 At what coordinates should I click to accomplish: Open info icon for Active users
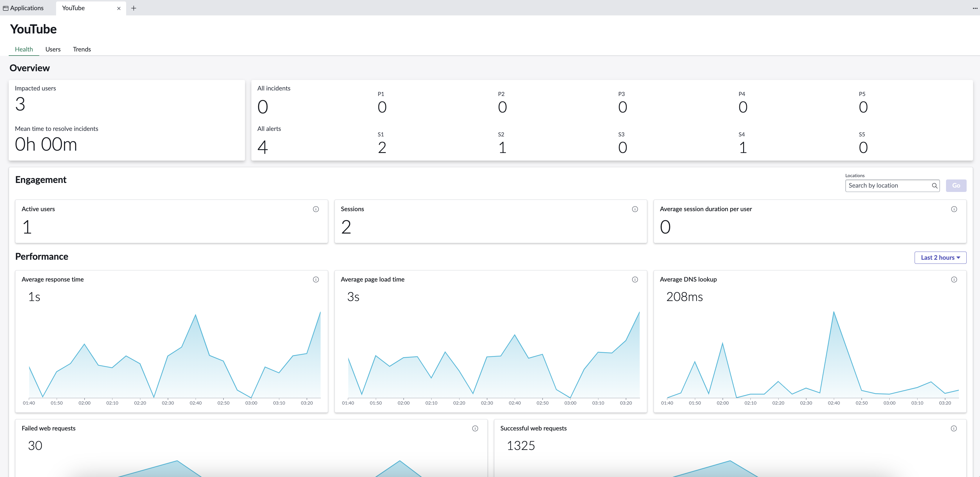click(x=316, y=209)
